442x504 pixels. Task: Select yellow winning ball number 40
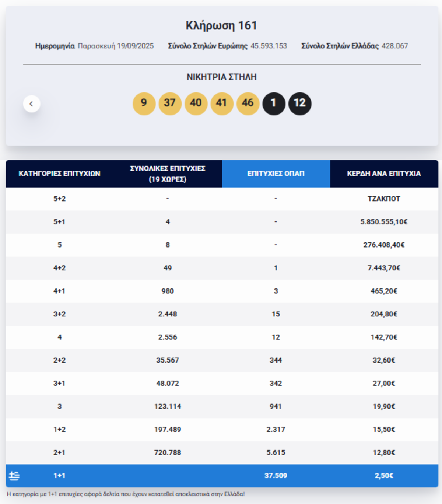pyautogui.click(x=196, y=104)
